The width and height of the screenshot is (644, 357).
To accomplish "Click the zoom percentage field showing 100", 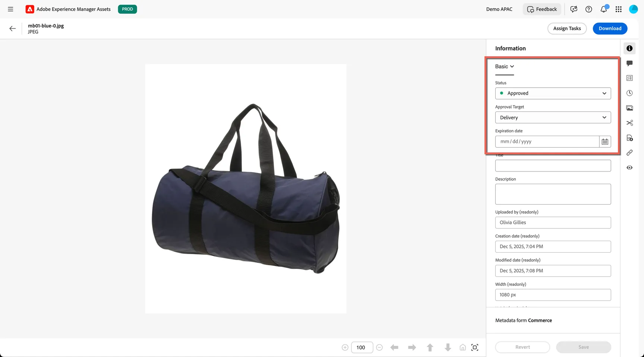I will [x=362, y=347].
